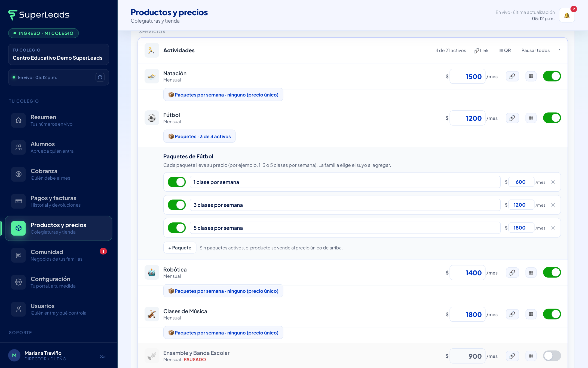Open QR code icon for Fútbol
This screenshot has height=368, width=588.
[531, 118]
